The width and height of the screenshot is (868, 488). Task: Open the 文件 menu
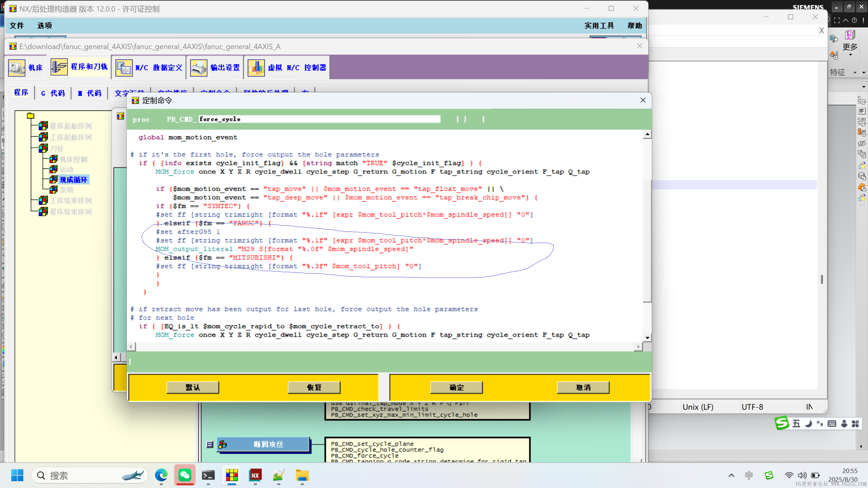coord(16,25)
